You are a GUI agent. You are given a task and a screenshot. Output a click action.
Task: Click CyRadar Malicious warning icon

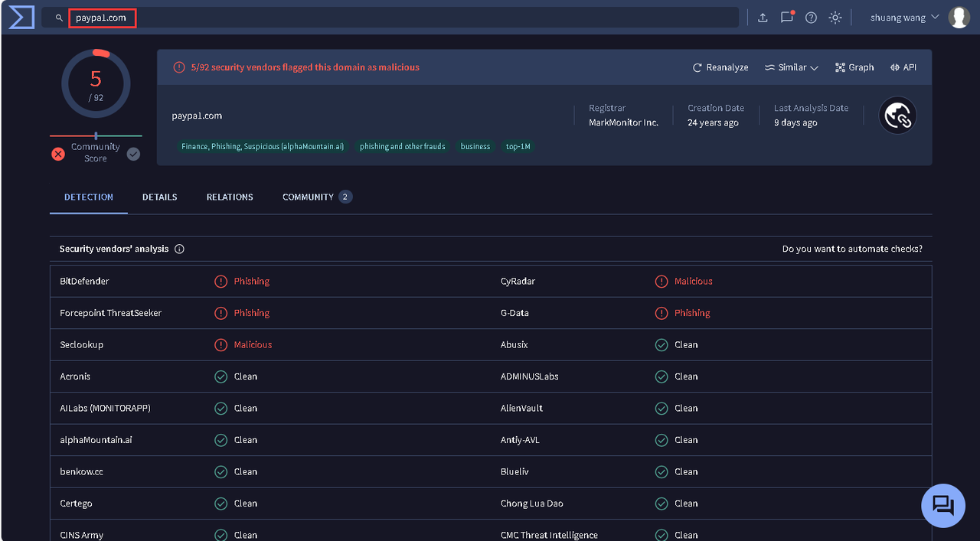click(661, 281)
